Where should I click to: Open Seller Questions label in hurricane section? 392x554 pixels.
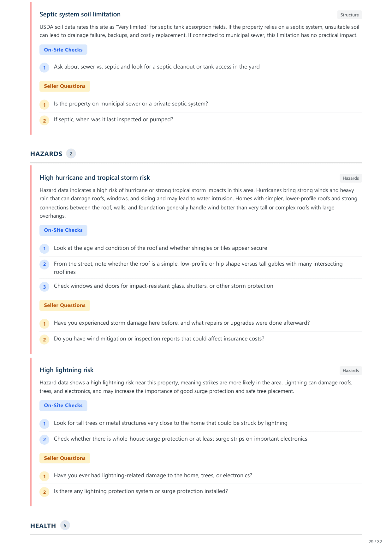click(65, 305)
